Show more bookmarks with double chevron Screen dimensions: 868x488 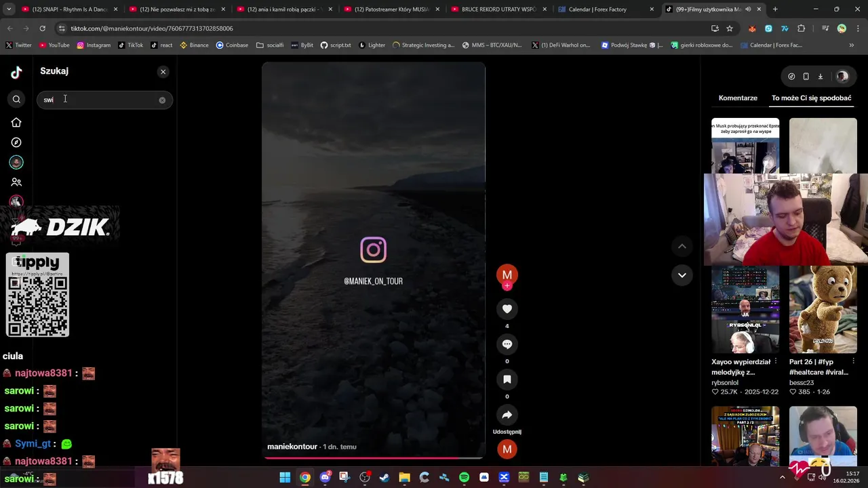[x=852, y=45]
